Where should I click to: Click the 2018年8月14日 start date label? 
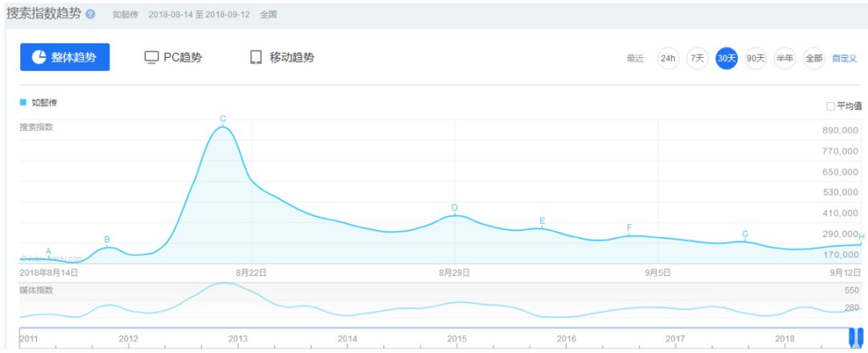point(49,273)
